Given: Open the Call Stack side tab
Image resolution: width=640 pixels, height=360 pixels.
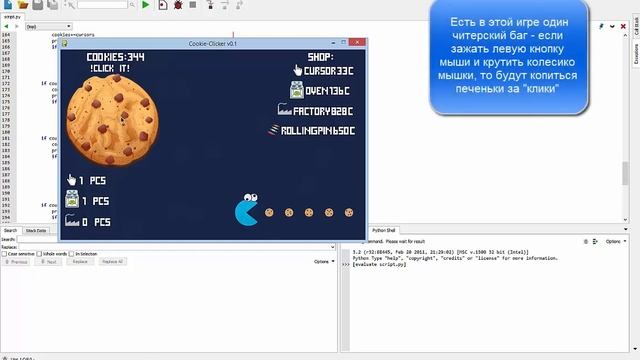Looking at the screenshot, I should click(x=636, y=26).
